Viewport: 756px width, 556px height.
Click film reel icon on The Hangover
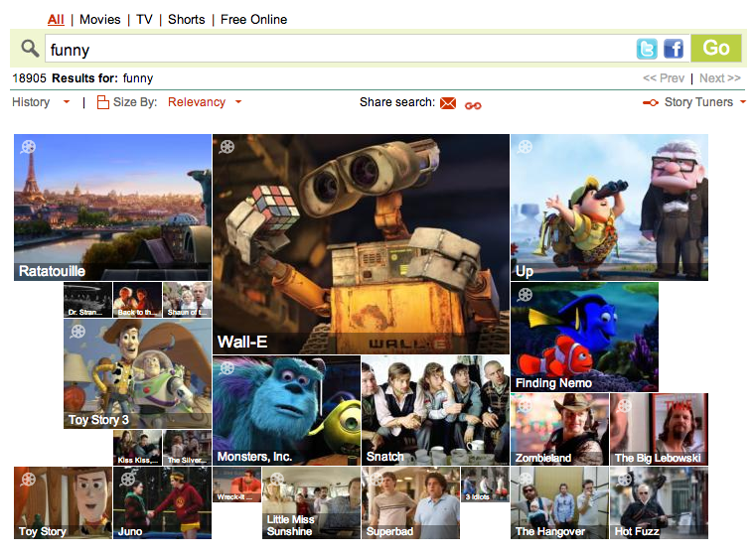525,480
